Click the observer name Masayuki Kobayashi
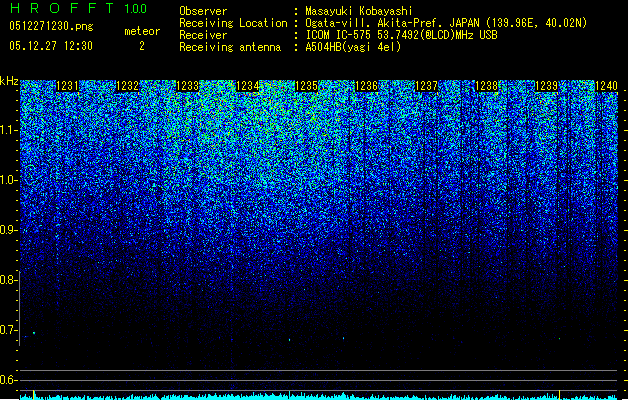 coord(359,11)
